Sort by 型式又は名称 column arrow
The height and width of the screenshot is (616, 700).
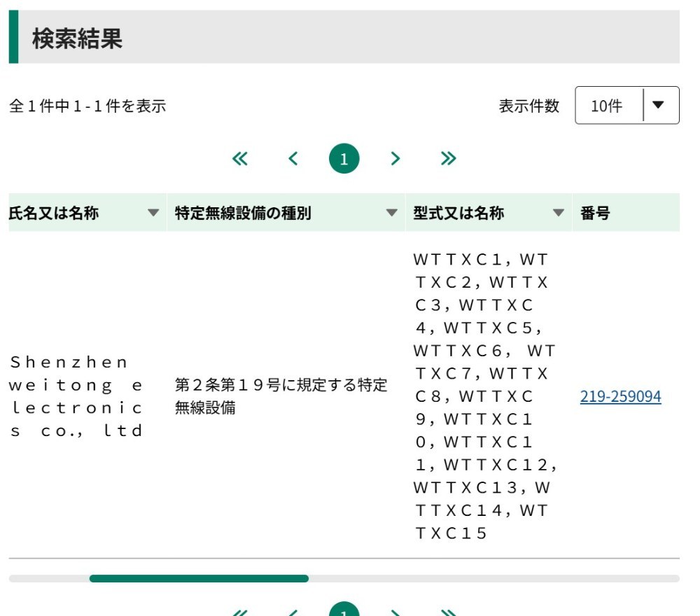point(558,213)
